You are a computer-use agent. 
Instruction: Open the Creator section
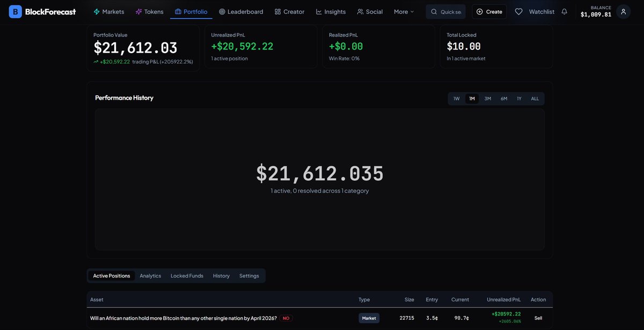coord(289,11)
